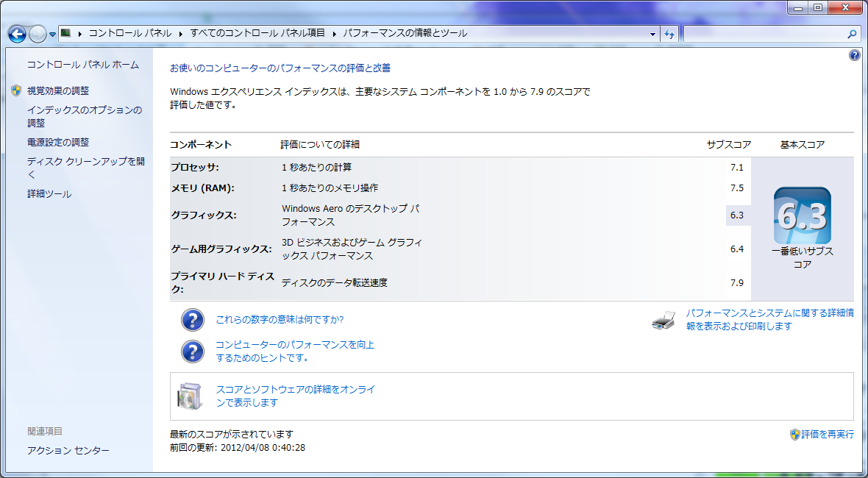Open the address bar history dropdown
The image size is (868, 478).
click(651, 33)
